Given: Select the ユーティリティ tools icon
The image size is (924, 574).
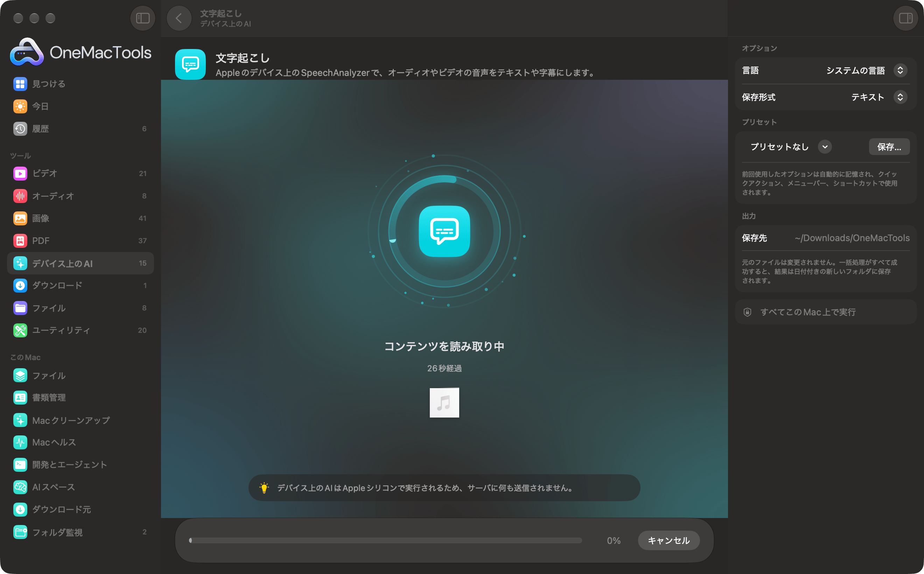Looking at the screenshot, I should click(20, 330).
